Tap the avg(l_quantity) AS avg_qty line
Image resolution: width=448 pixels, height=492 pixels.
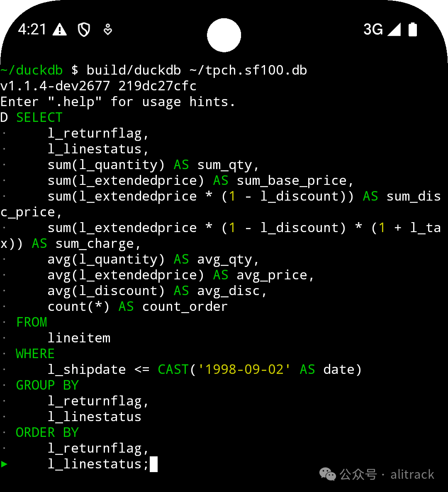click(x=153, y=259)
